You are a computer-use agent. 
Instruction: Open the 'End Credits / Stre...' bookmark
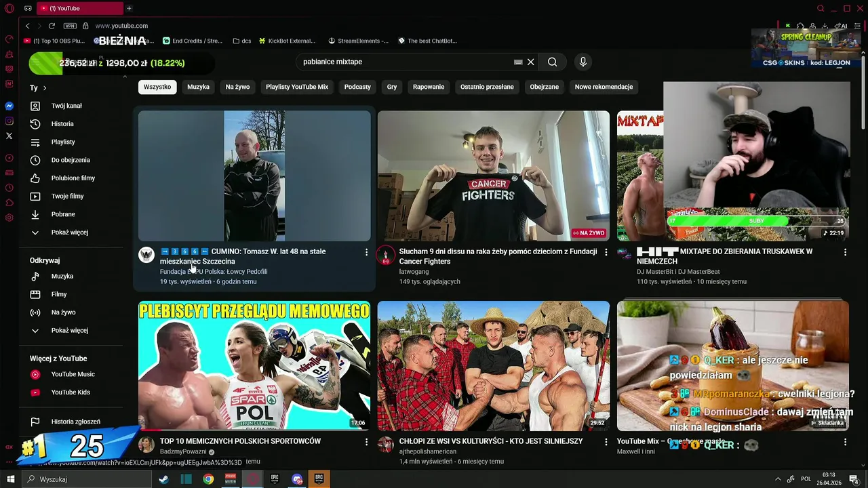tap(192, 41)
